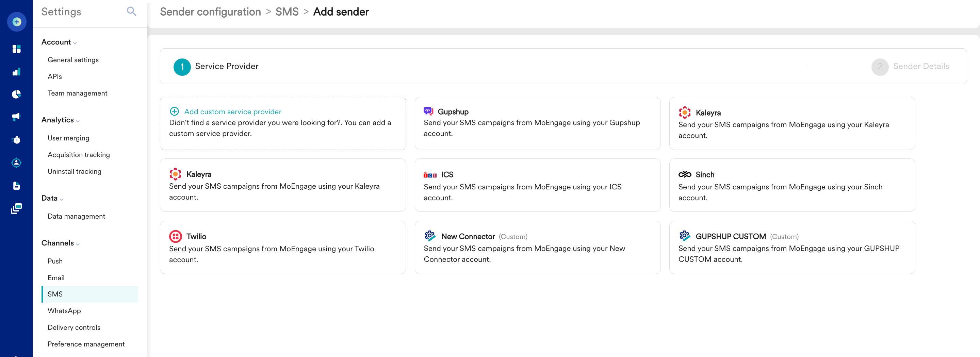Viewport: 980px width, 357px height.
Task: Open Team management
Action: tap(78, 93)
